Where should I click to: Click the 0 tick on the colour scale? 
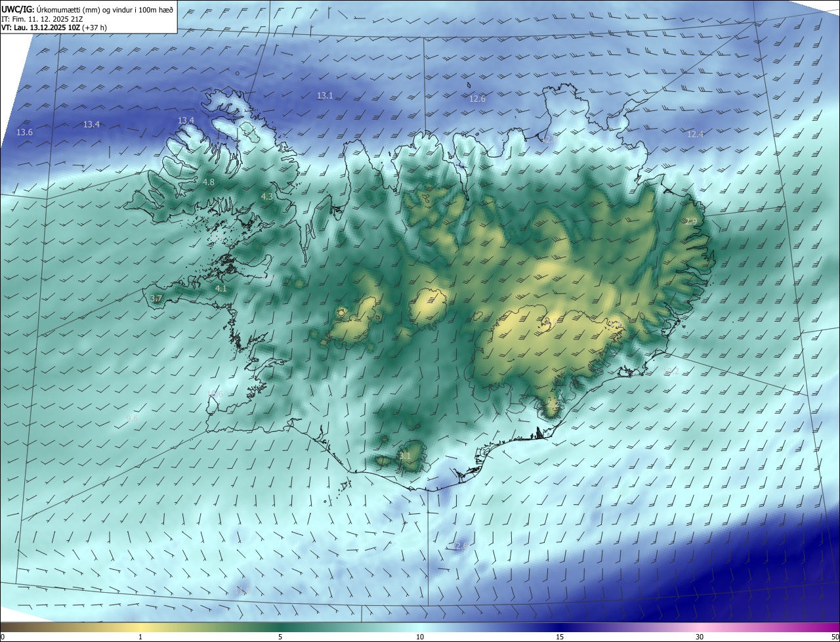[x=3, y=637]
